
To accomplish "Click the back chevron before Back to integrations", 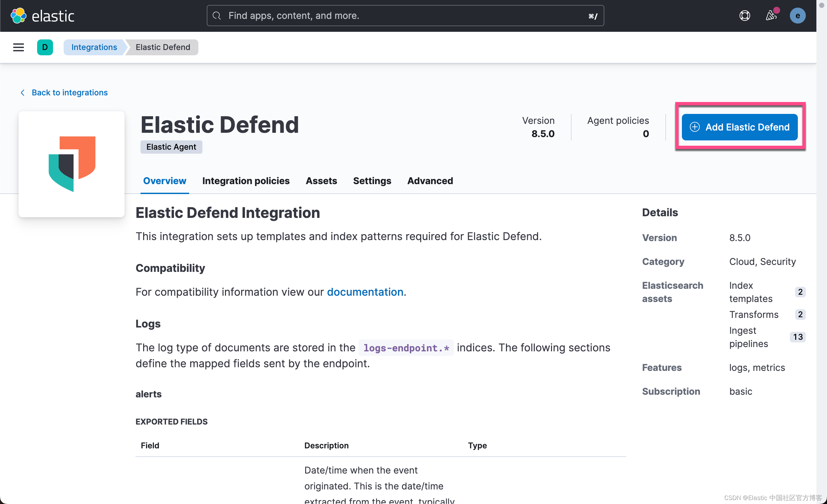I will (23, 93).
